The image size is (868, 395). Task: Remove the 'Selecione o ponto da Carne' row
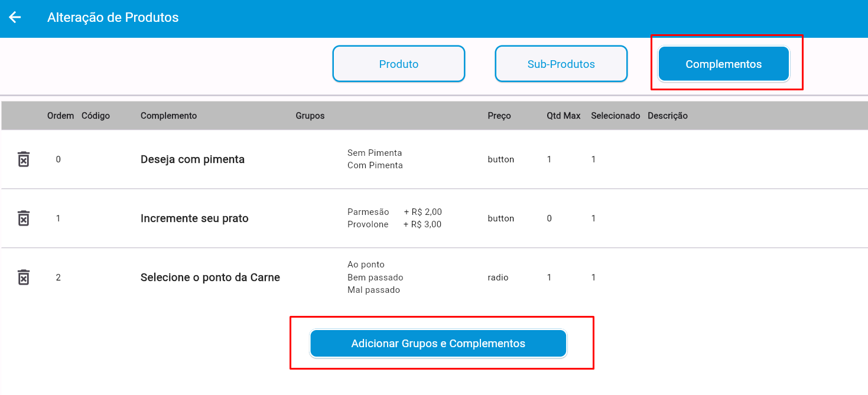coord(23,278)
